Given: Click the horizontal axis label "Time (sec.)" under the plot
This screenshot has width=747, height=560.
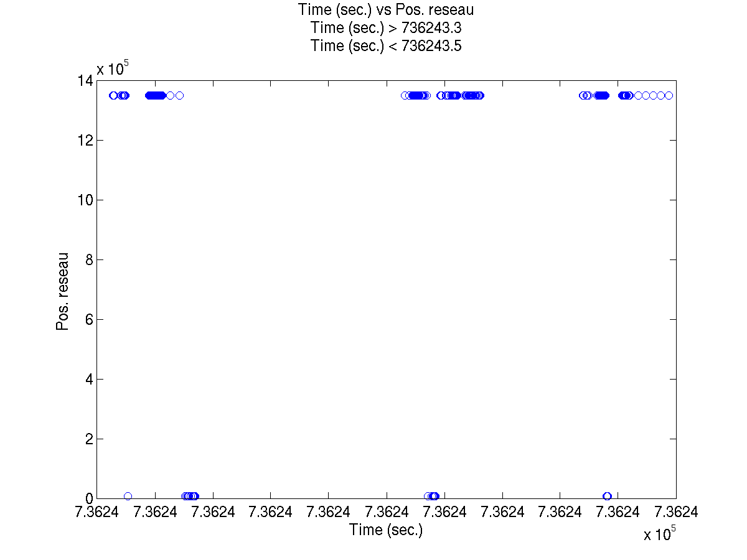Looking at the screenshot, I should point(386,530).
